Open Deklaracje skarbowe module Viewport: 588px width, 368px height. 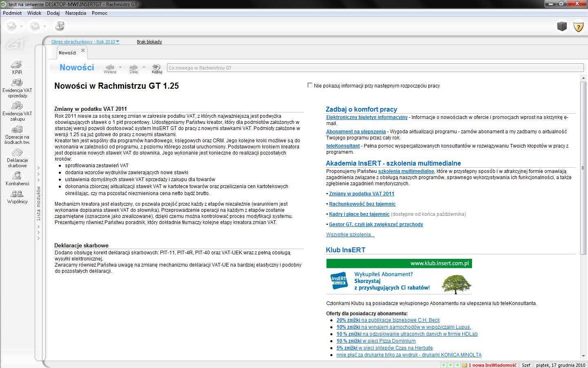coord(17,158)
